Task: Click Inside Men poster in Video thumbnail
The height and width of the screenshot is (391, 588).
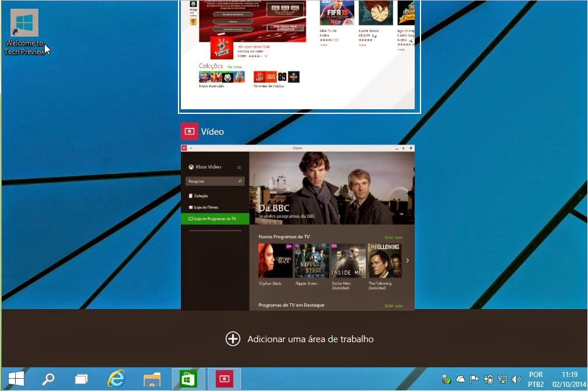Action: pos(348,261)
